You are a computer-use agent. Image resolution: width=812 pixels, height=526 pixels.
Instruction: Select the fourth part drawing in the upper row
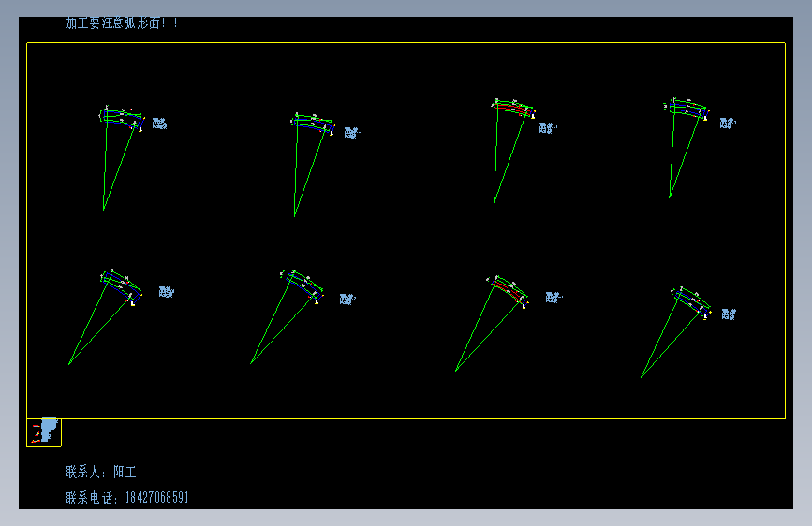pyautogui.click(x=687, y=148)
